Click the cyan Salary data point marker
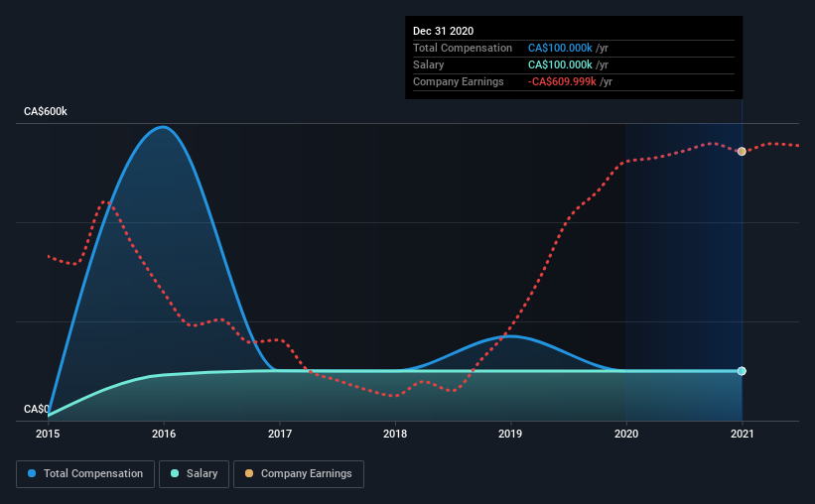Screen dimensions: 815x504 [x=742, y=371]
